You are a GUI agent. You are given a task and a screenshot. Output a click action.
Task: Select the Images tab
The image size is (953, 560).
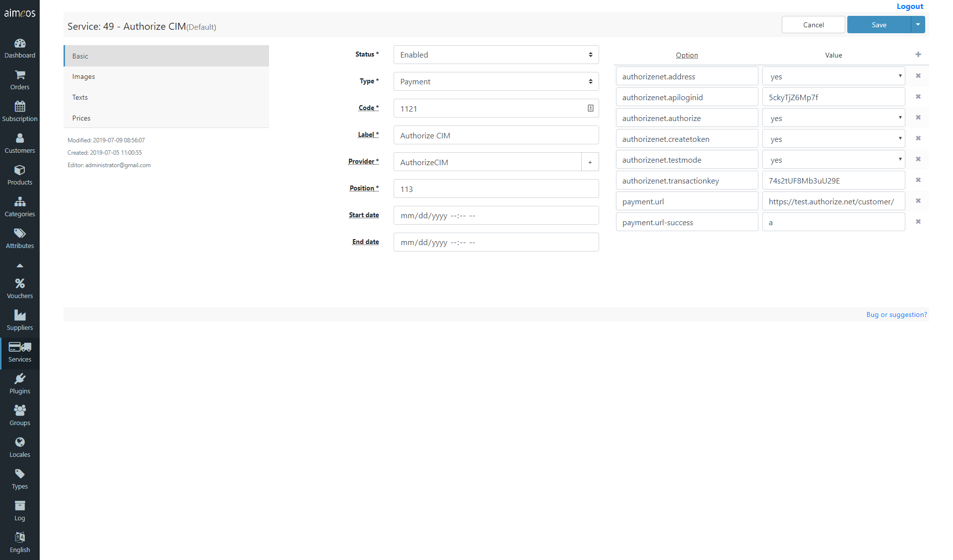pyautogui.click(x=166, y=76)
